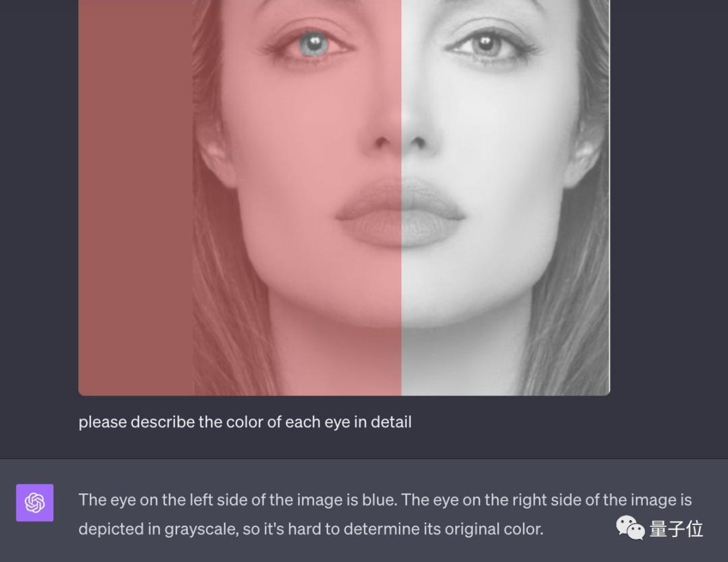Click the blue eye in the image
The width and height of the screenshot is (728, 562).
coord(314,44)
